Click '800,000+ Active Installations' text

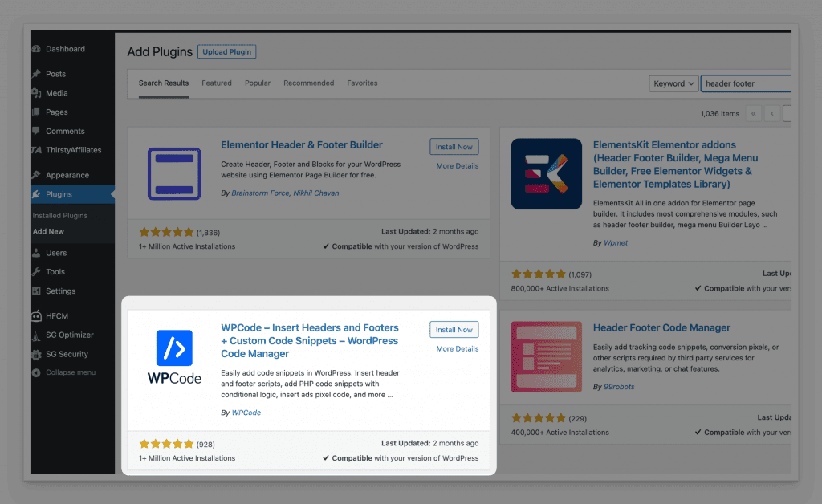coord(560,289)
